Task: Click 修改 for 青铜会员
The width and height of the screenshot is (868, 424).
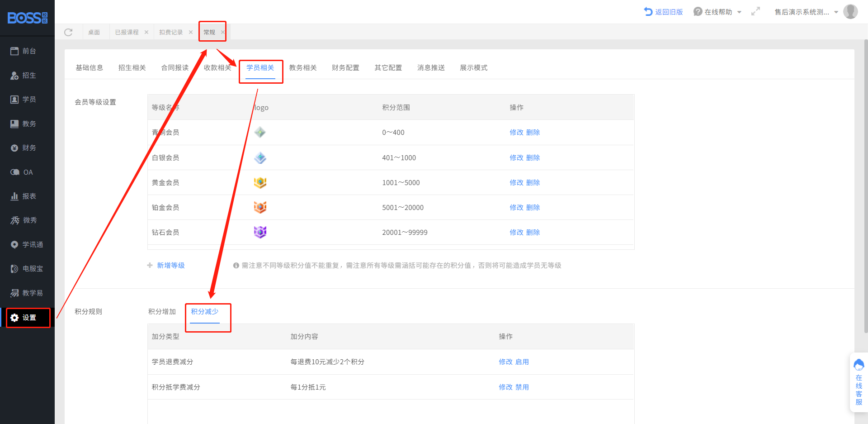Action: point(516,133)
